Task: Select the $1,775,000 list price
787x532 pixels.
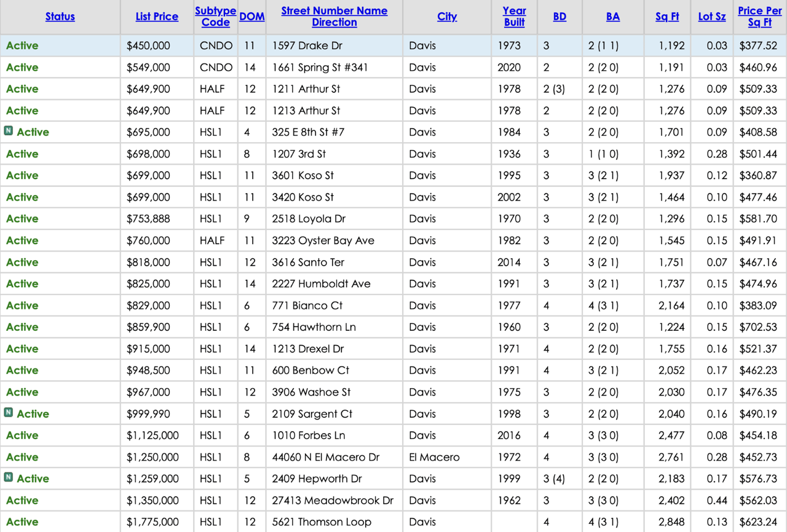Action: click(152, 522)
